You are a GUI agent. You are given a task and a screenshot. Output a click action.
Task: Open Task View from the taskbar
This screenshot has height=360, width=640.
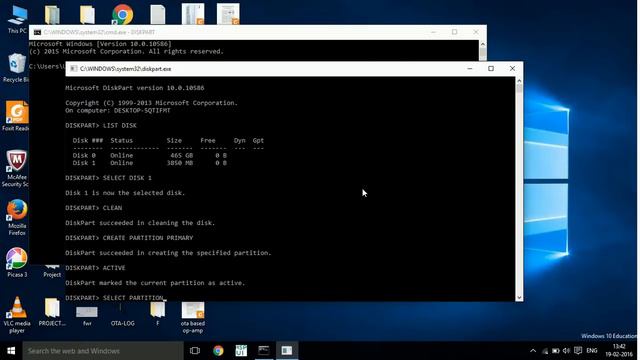pyautogui.click(x=195, y=351)
